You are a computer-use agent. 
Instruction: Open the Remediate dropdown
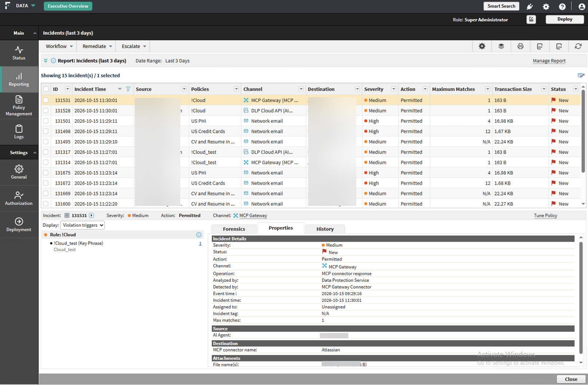point(97,46)
